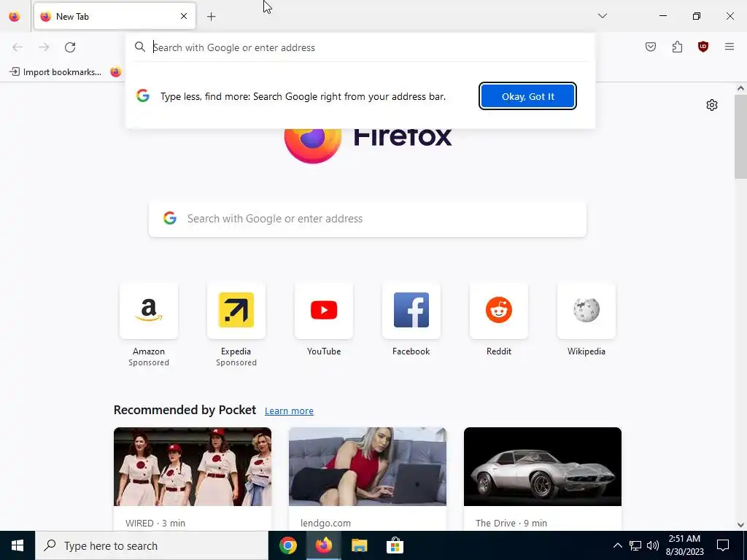Open the Firefox bookmark in bookmarks toolbar
The image size is (747, 560).
coord(116,72)
